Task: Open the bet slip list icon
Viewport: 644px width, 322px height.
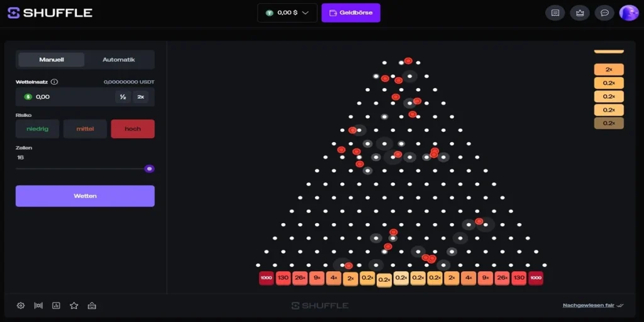Action: [x=555, y=13]
